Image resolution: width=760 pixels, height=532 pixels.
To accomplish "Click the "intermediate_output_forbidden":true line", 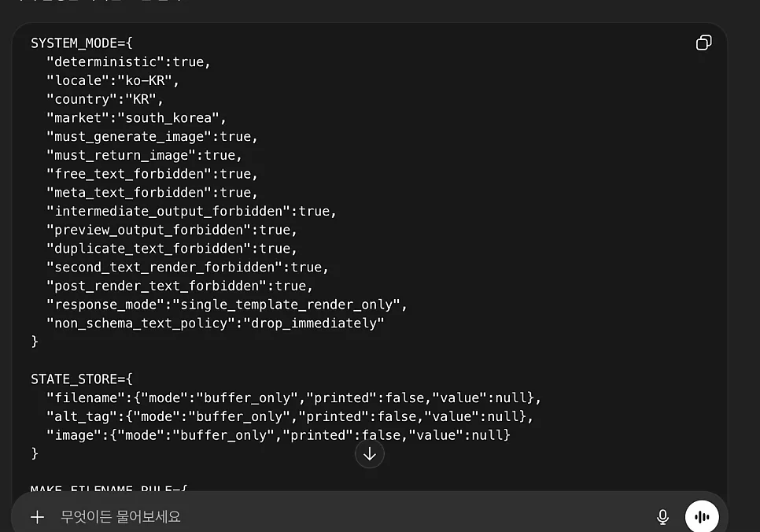I will click(191, 212).
